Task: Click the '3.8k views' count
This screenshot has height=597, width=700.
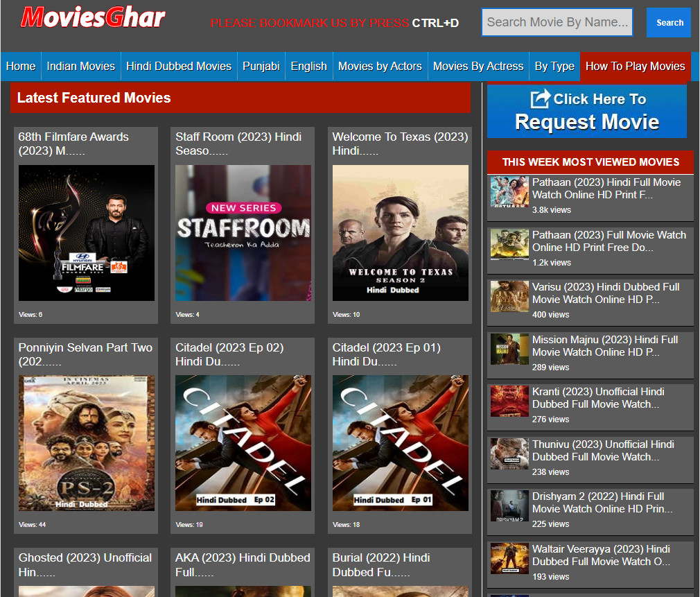Action: (x=552, y=210)
